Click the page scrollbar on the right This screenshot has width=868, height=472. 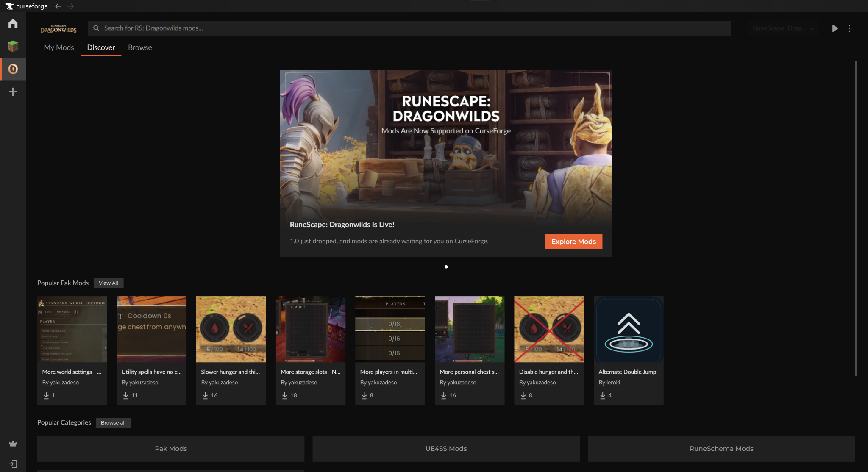pos(856,218)
